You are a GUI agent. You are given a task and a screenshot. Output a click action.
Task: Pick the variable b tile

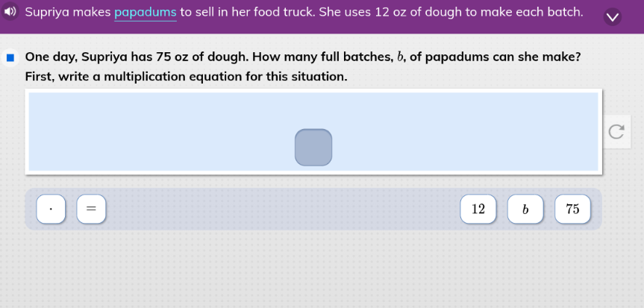point(525,210)
